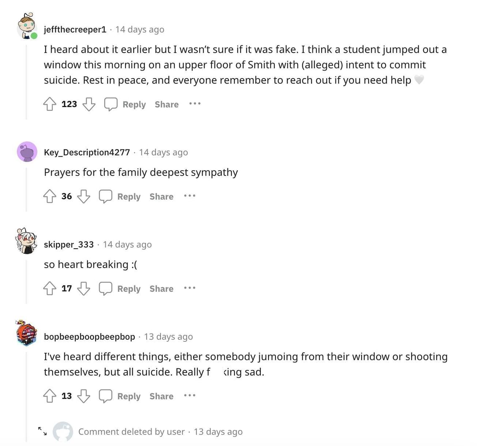Click Key_Description4277's purple avatar
This screenshot has width=504, height=446.
tap(27, 152)
